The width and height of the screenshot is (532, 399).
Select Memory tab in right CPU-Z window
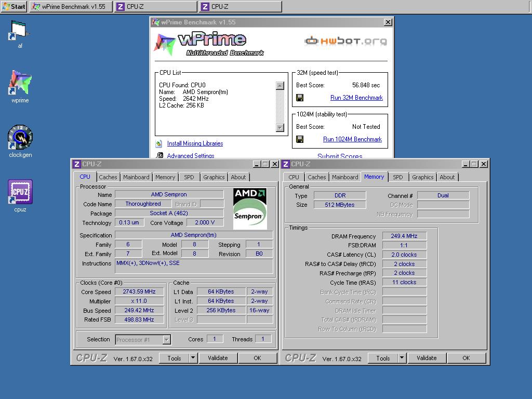374,177
